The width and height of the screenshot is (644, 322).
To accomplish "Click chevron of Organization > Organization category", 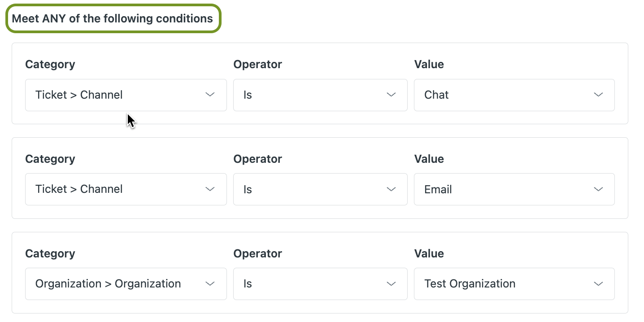I will (x=210, y=284).
